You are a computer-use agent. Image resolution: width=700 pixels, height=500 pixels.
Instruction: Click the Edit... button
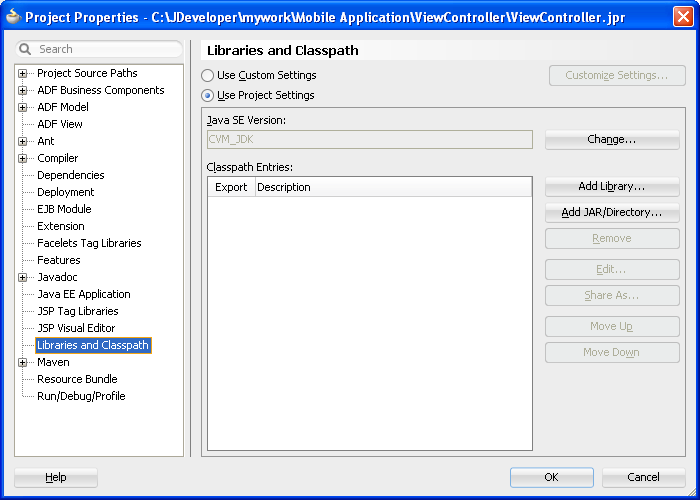612,270
